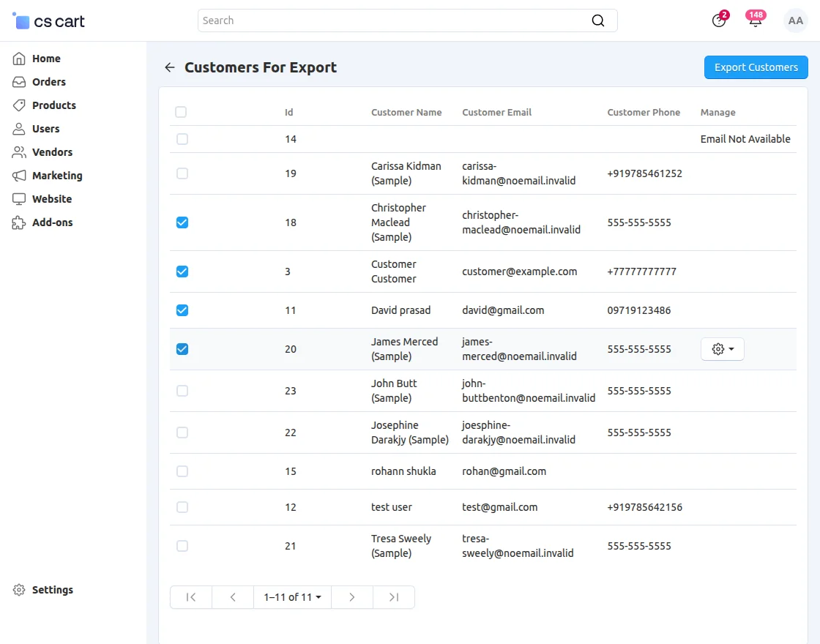Select the Orders sidebar icon
This screenshot has height=644, width=820.
click(18, 81)
